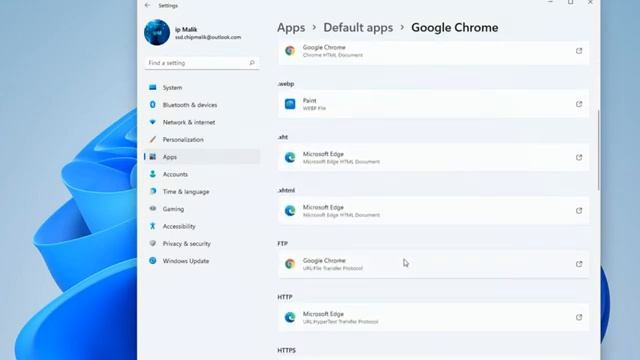
Task: Open Accounts settings
Action: [202, 174]
